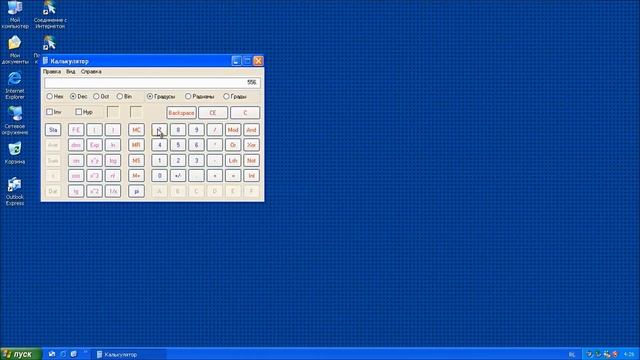This screenshot has height=360, width=640.
Task: Click the Калькулятор taskbar button
Action: 129,354
